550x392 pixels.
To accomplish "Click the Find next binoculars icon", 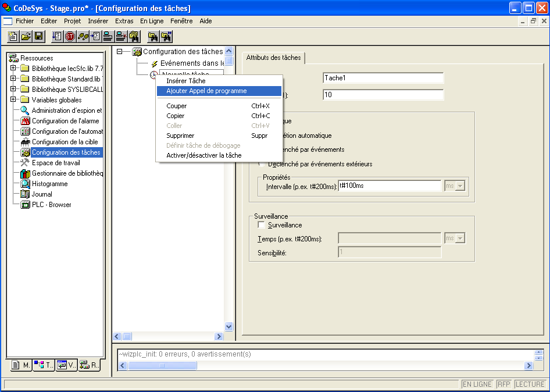I will point(166,36).
